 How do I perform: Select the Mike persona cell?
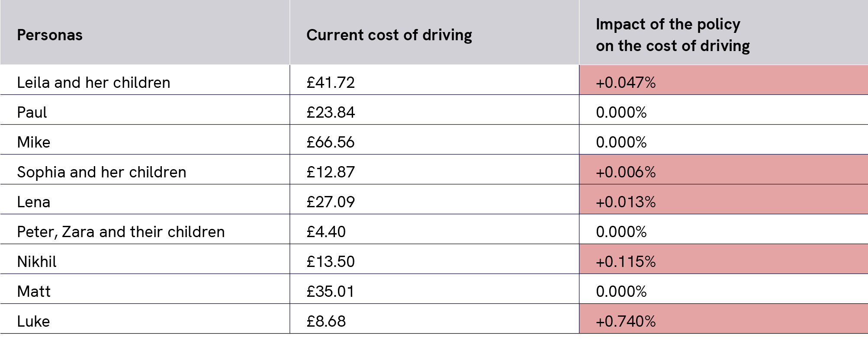pos(34,142)
